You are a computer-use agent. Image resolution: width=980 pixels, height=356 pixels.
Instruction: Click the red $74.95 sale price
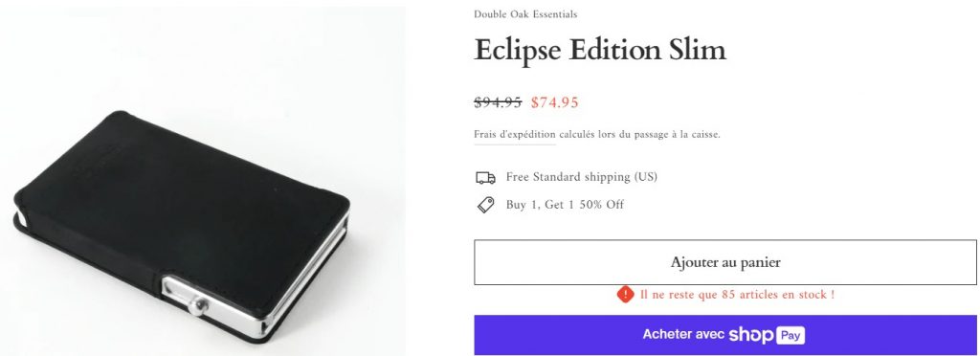[554, 102]
